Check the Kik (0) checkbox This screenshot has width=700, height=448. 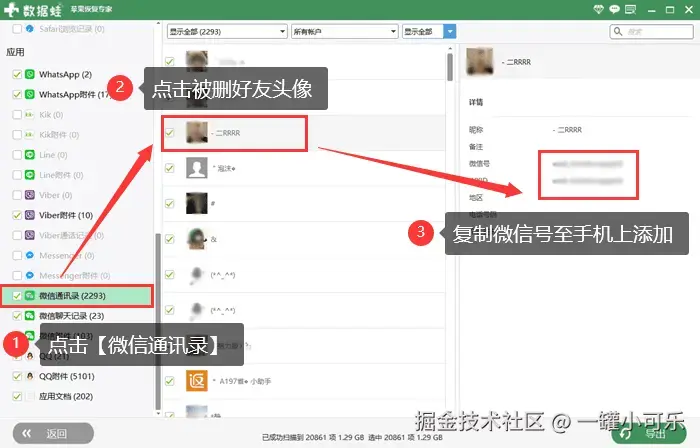pyautogui.click(x=17, y=115)
